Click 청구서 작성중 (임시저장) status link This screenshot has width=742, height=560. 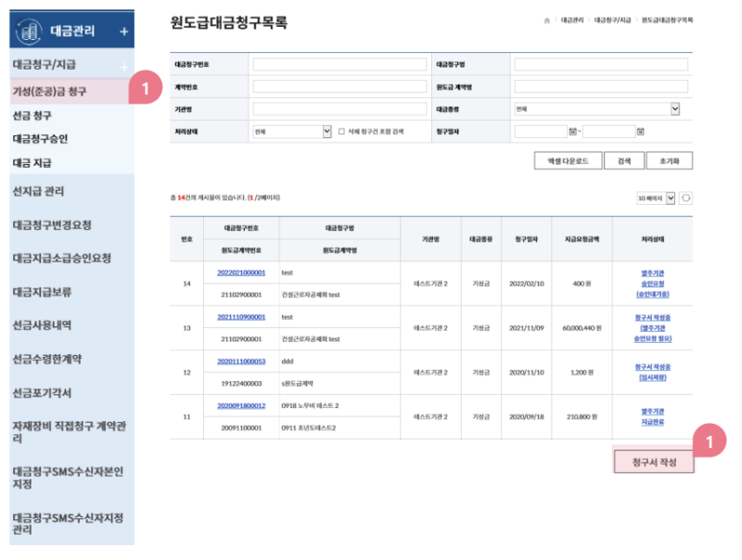click(653, 372)
